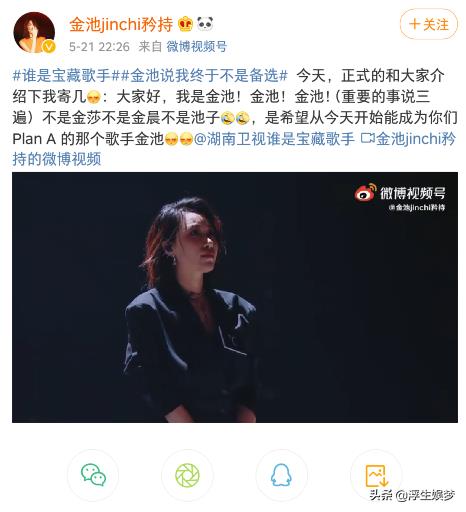
Task: Click the 5-21 22:26 post timestamp
Action: point(99,47)
